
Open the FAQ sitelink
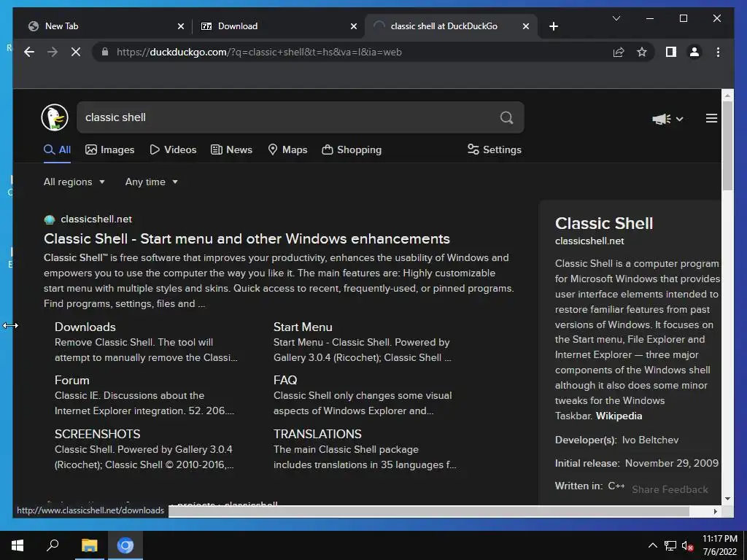tap(285, 381)
